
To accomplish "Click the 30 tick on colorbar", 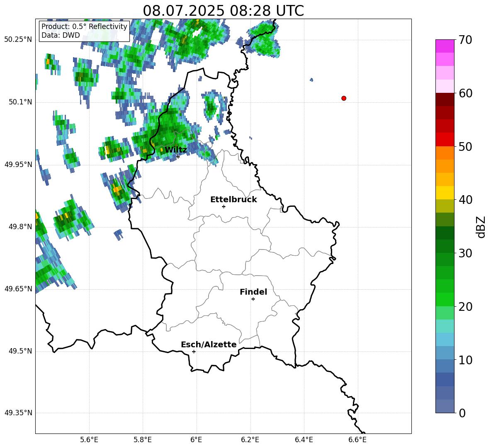I will (x=465, y=253).
